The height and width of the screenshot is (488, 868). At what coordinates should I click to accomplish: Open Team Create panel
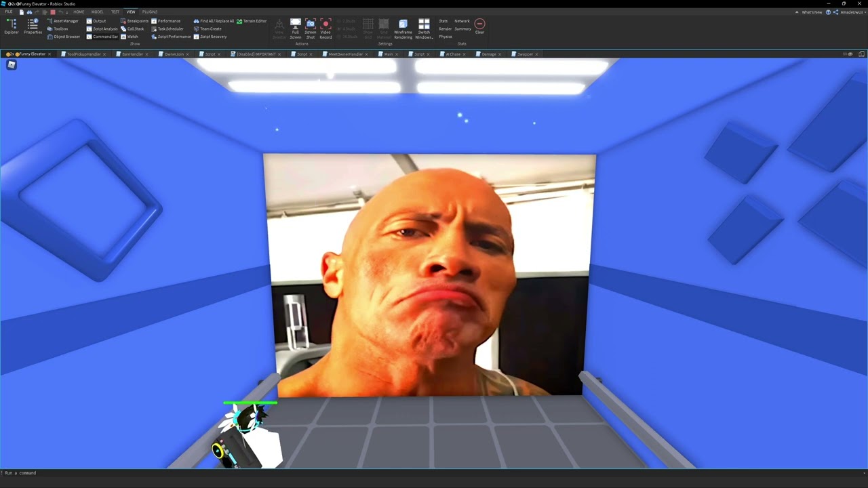[x=208, y=29]
